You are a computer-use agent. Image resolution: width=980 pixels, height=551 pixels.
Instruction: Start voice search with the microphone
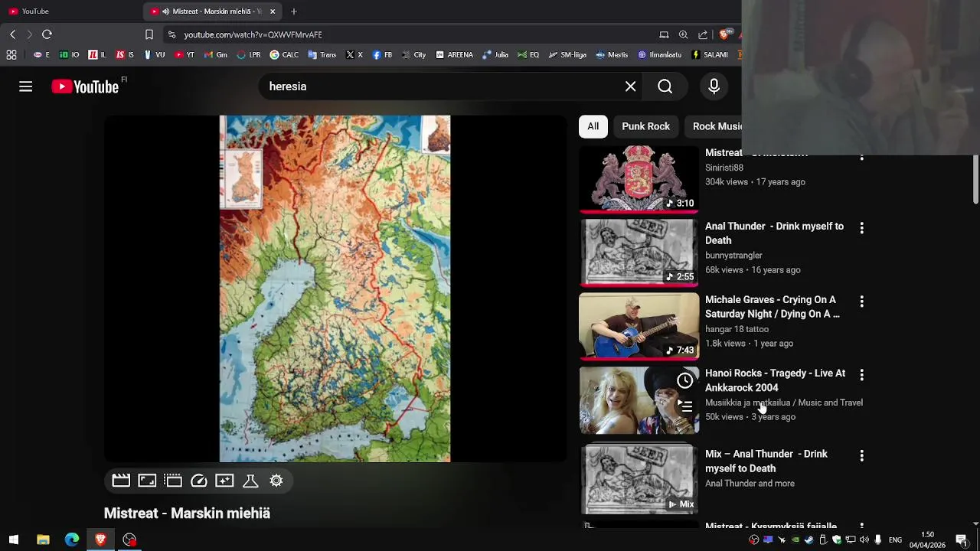714,86
